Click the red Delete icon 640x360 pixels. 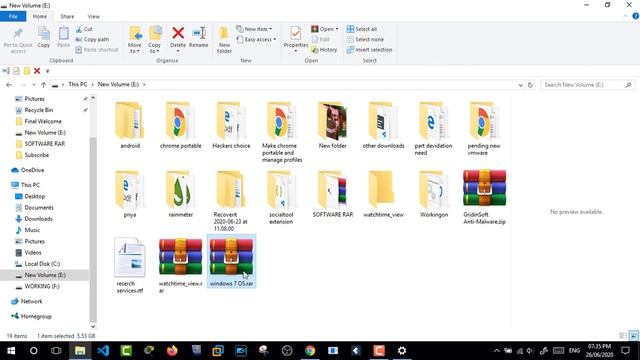coord(178,33)
